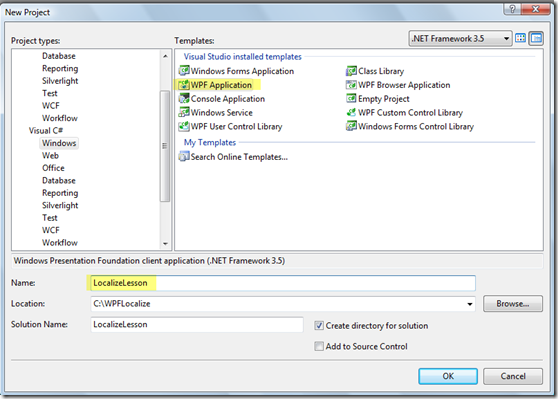Select the first Database node in the tree
Screen dimensions: 558x399
(59, 56)
